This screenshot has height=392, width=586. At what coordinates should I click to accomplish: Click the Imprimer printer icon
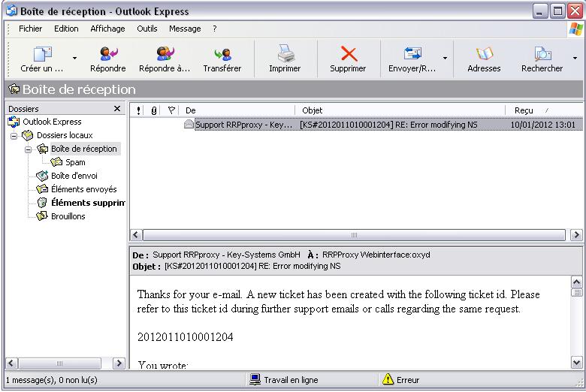pos(286,53)
